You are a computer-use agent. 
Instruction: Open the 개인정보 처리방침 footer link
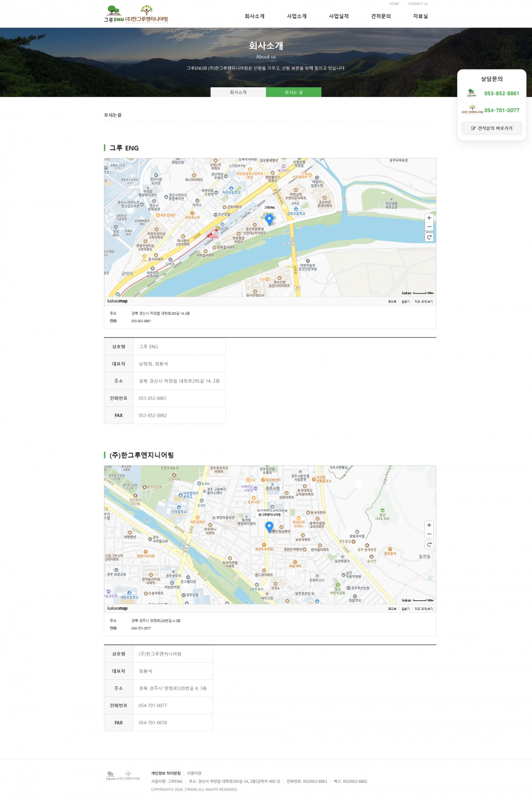(166, 773)
